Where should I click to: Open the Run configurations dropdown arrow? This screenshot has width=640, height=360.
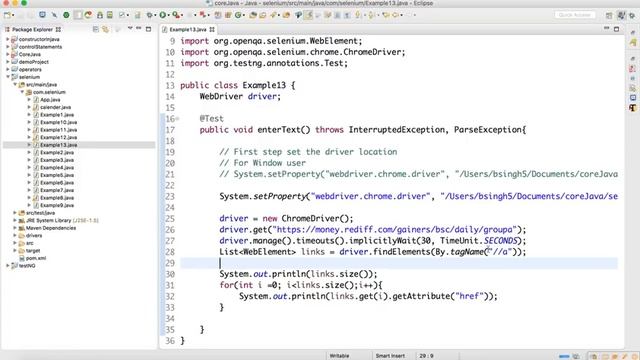pos(169,16)
